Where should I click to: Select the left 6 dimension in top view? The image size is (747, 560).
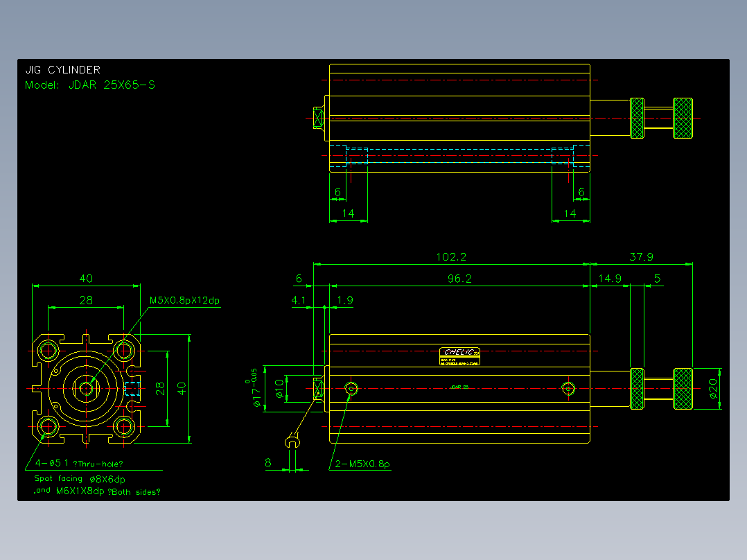point(337,192)
